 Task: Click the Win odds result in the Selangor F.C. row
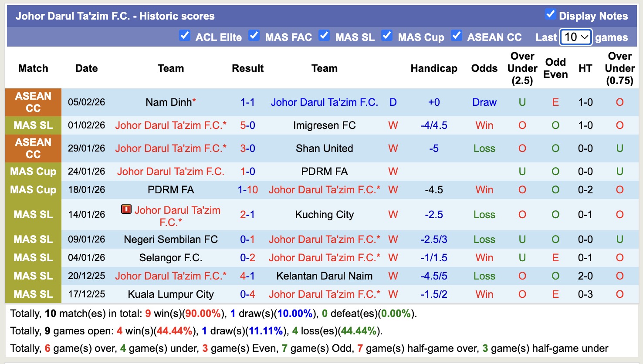coord(484,257)
